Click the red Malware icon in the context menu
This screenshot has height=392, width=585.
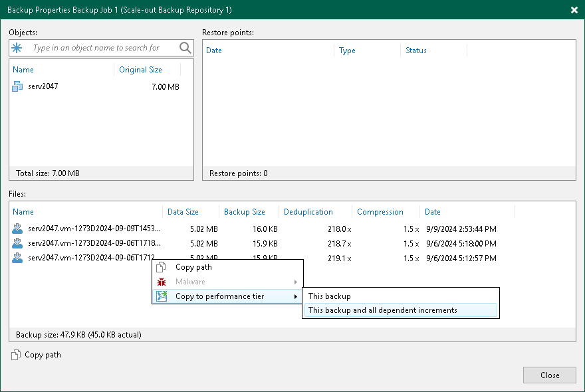click(x=160, y=281)
